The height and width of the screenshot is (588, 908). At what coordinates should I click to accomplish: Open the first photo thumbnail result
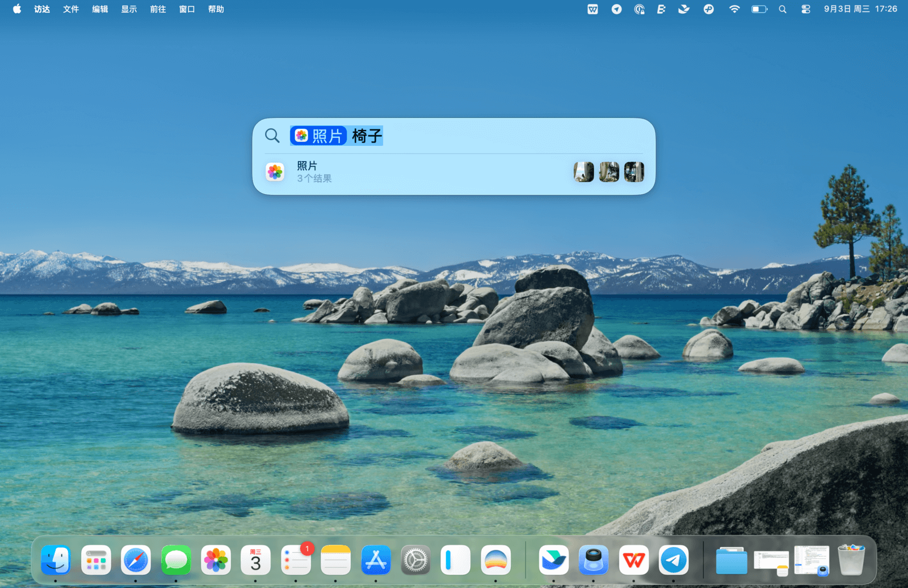tap(583, 172)
